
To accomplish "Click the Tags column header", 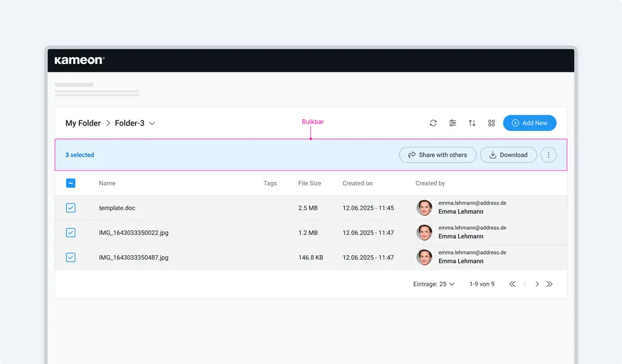I will click(x=270, y=183).
